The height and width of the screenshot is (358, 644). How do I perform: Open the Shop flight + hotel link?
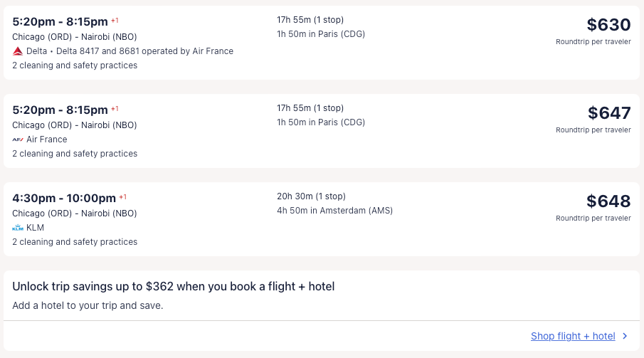point(573,337)
